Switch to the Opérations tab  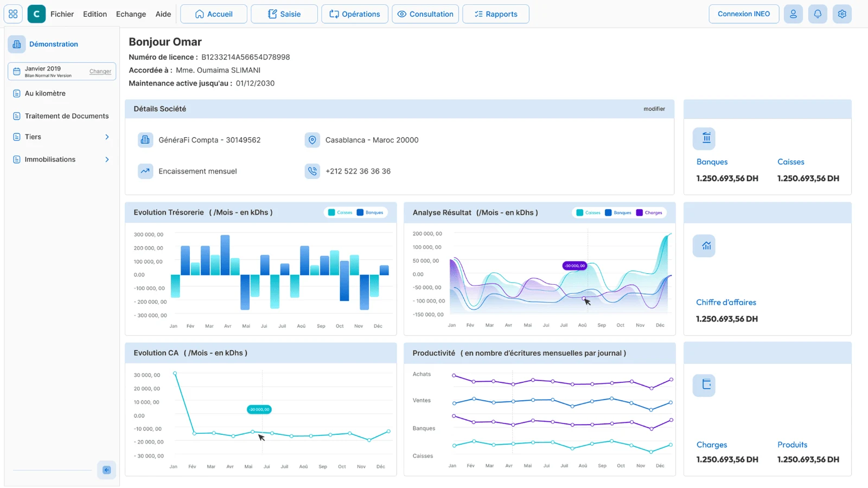coord(355,14)
